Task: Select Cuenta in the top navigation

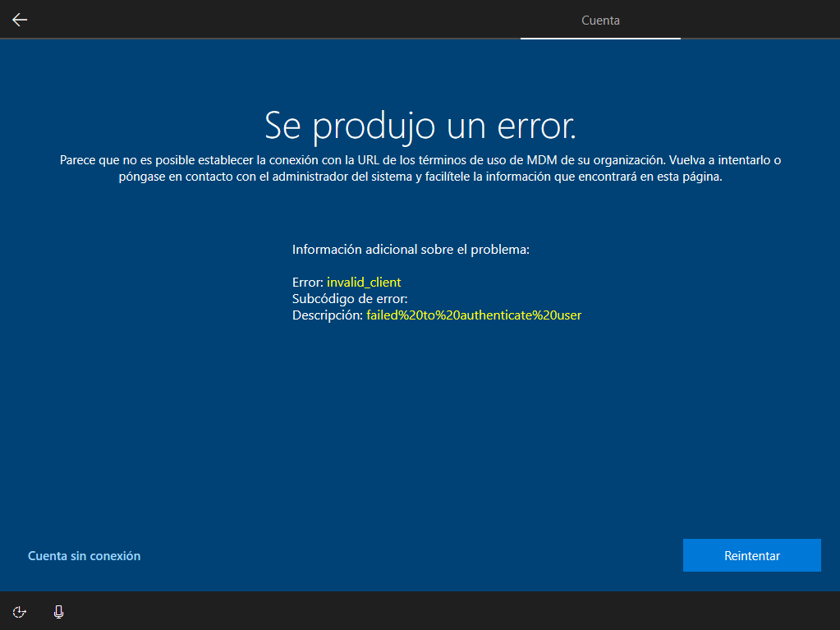Action: (x=600, y=20)
